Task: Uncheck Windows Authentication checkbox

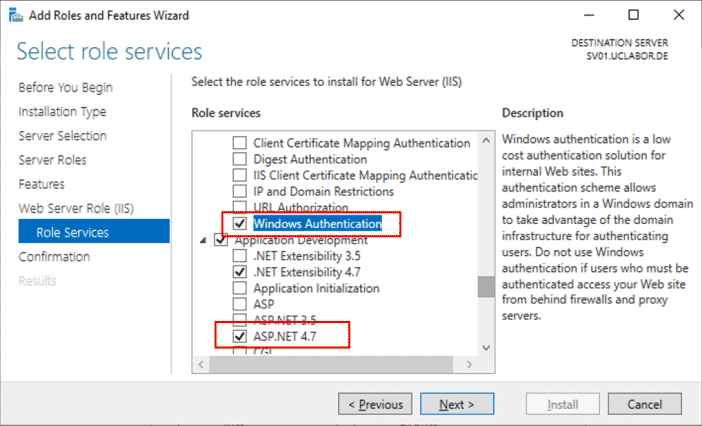Action: (x=239, y=224)
